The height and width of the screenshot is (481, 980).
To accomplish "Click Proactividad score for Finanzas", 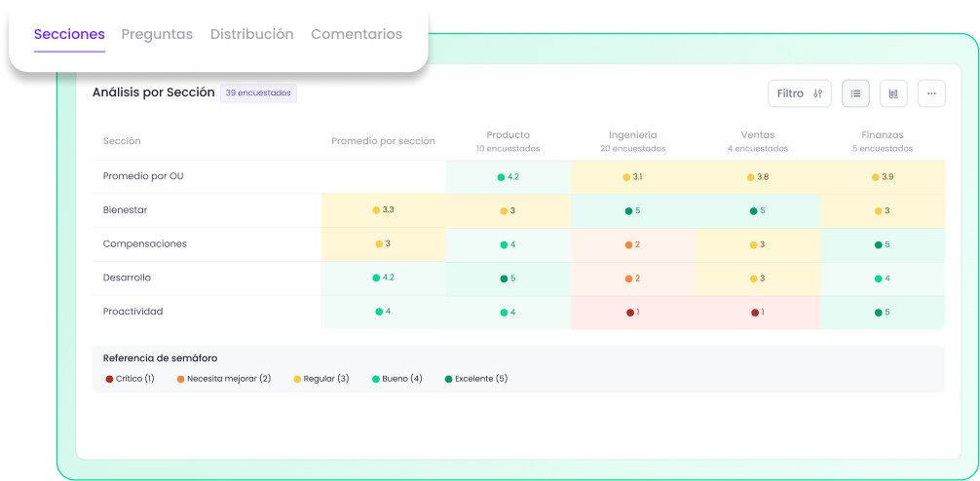I will (883, 312).
